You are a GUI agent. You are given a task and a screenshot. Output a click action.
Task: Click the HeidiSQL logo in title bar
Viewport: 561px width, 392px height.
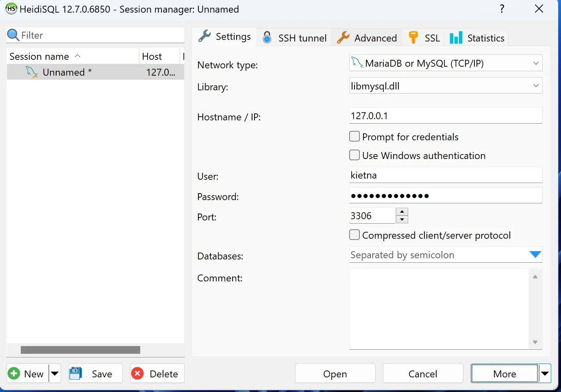pyautogui.click(x=11, y=9)
